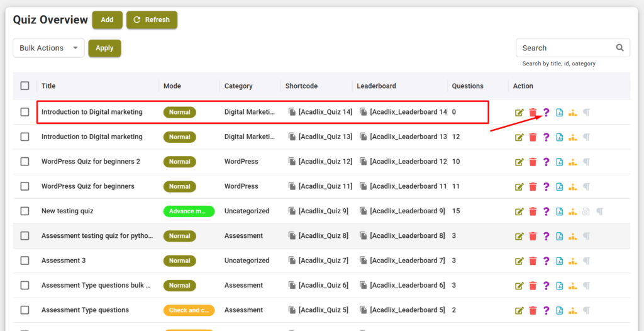Open questions for Acadlix_Quiz 14 row
644x331 pixels.
(546, 112)
